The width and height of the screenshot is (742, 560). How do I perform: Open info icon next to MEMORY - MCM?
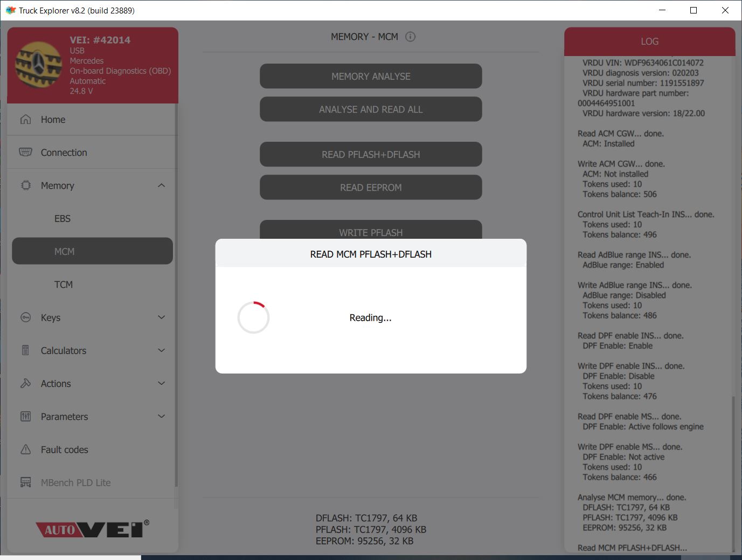(410, 37)
